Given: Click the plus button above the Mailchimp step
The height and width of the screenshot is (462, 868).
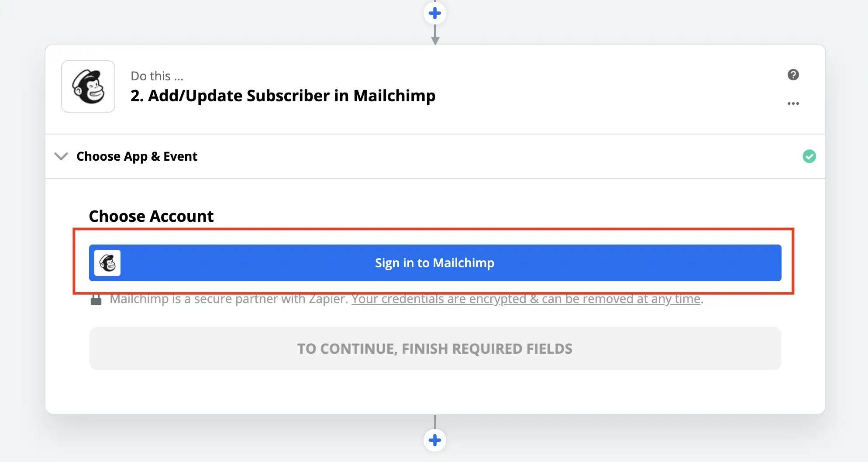Looking at the screenshot, I should (x=434, y=13).
